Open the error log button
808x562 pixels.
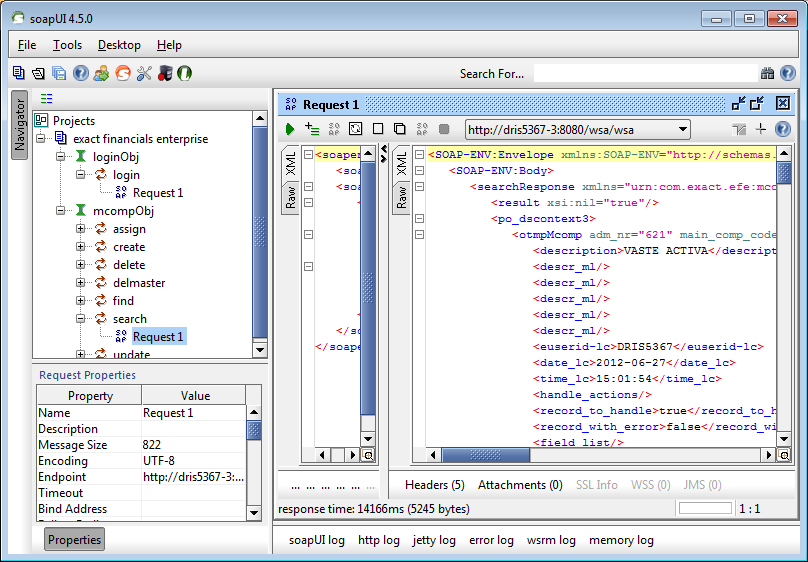click(x=491, y=540)
